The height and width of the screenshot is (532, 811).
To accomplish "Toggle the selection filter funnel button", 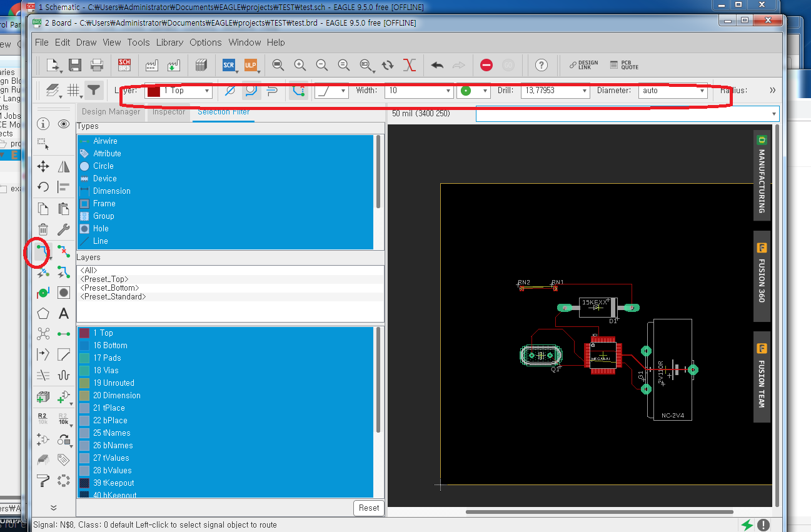I will (94, 91).
